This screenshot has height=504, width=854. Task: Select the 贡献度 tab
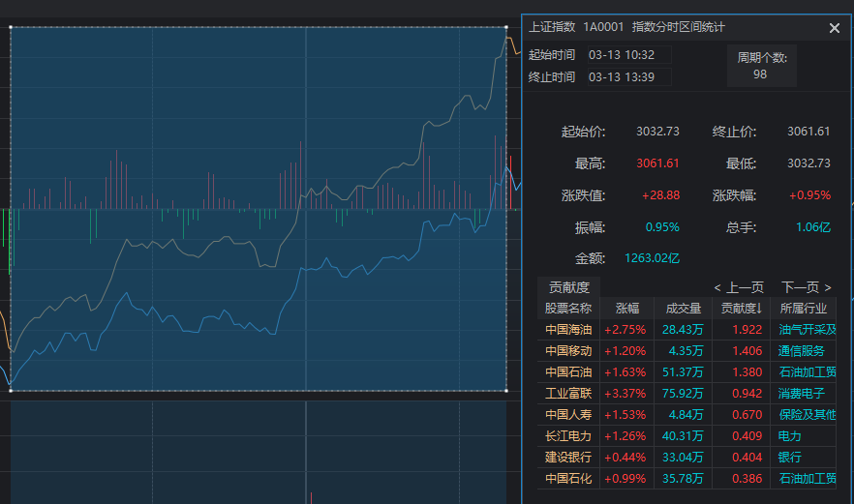click(568, 286)
